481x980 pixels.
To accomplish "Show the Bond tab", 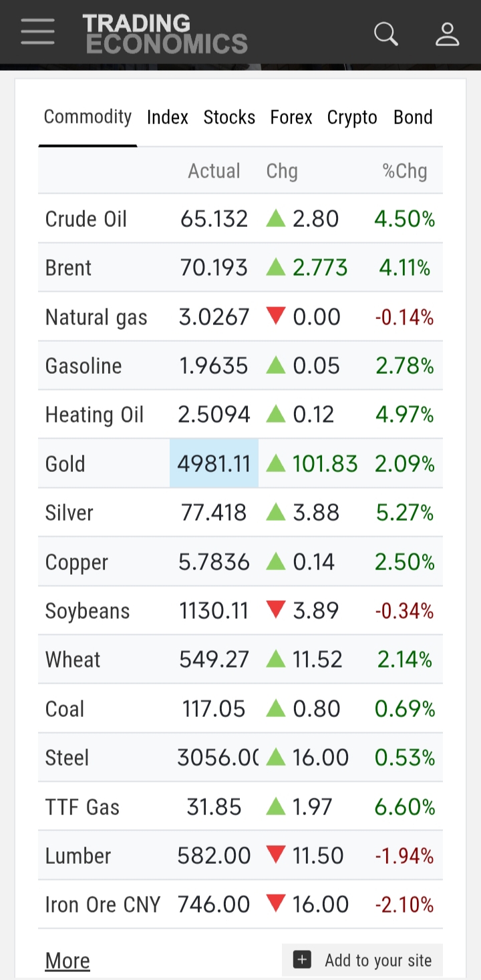I will pos(413,117).
